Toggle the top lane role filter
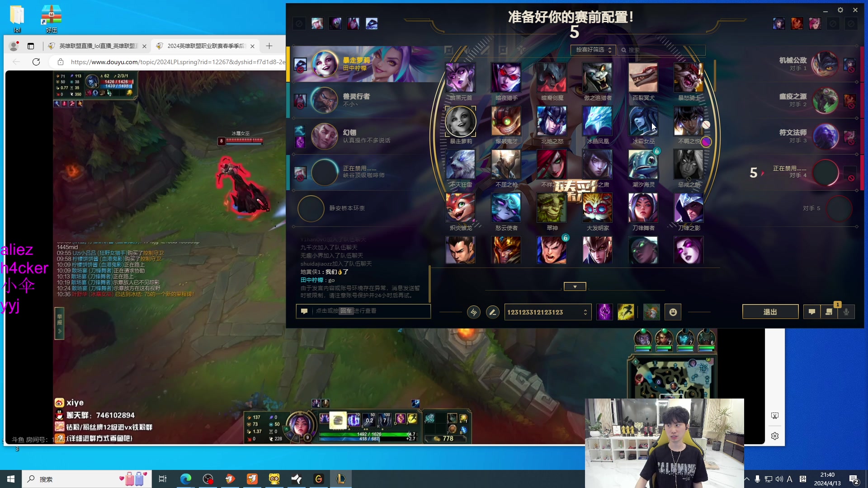This screenshot has height=488, width=868. (448, 50)
